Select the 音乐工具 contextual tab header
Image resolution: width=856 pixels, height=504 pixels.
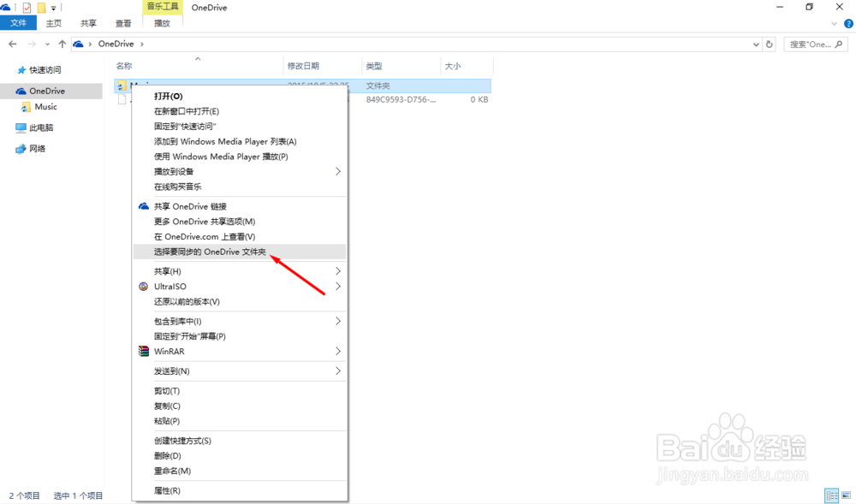162,7
